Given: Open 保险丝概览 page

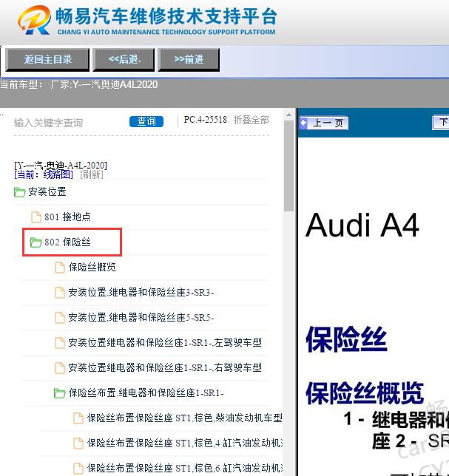Looking at the screenshot, I should point(92,267).
